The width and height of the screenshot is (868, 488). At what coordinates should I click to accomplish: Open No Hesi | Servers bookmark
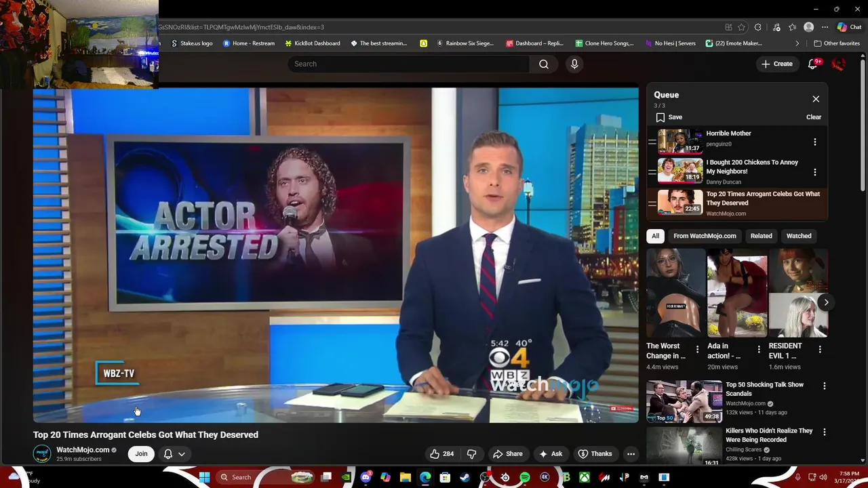(670, 43)
